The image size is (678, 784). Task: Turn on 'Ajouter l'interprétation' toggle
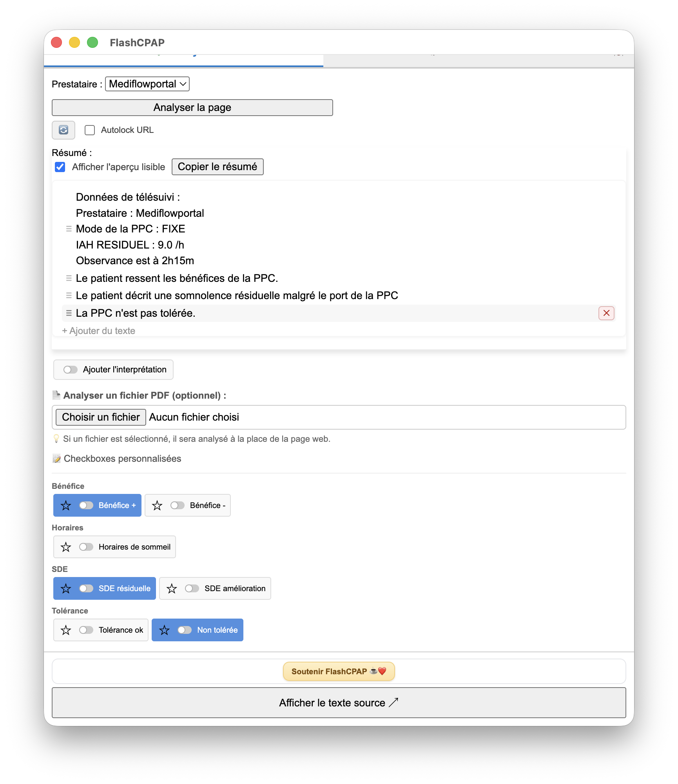click(x=71, y=369)
